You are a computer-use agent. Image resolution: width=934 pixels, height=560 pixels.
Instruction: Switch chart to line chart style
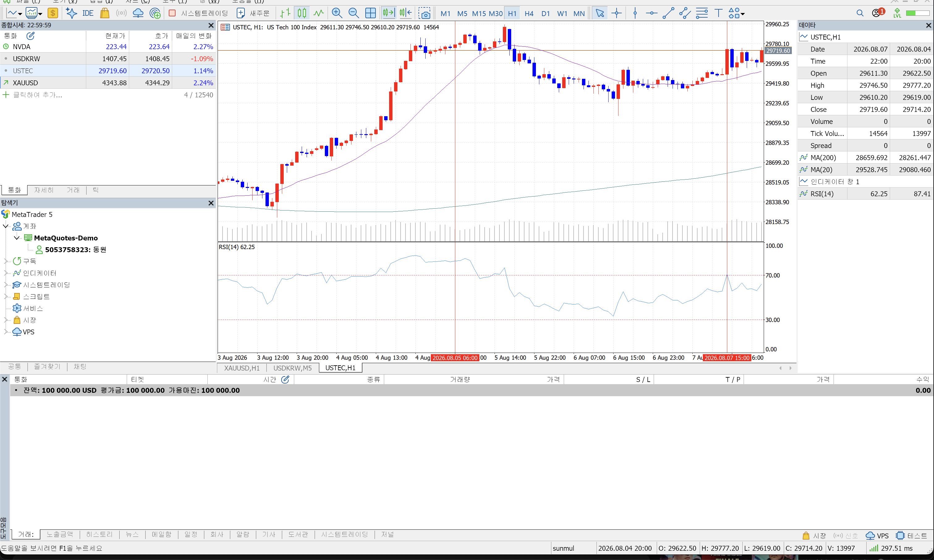pyautogui.click(x=319, y=13)
